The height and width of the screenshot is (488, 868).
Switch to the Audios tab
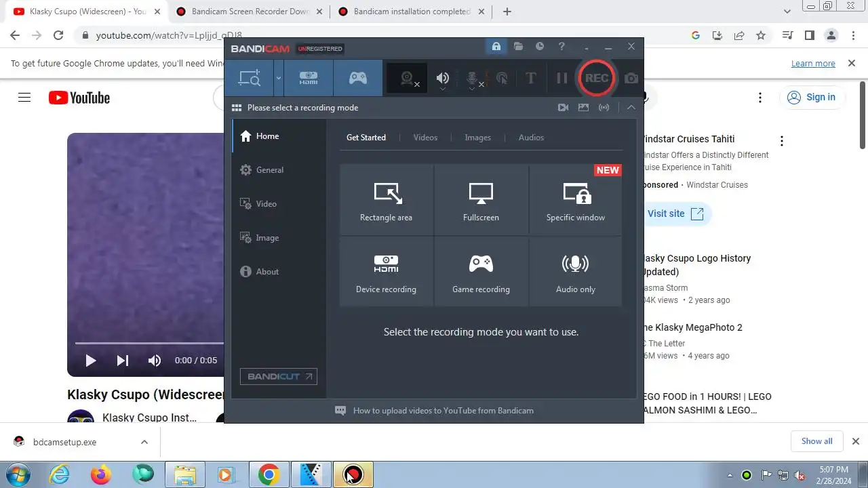coord(532,138)
